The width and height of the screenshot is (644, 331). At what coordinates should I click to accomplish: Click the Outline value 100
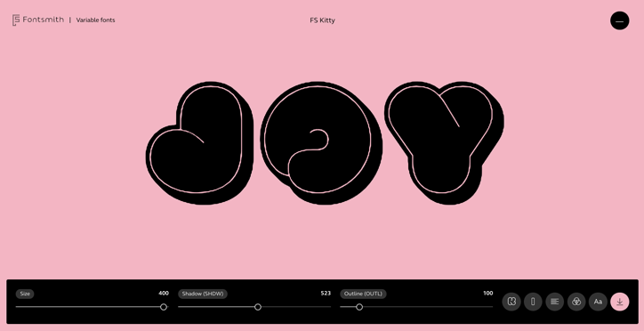coord(488,294)
